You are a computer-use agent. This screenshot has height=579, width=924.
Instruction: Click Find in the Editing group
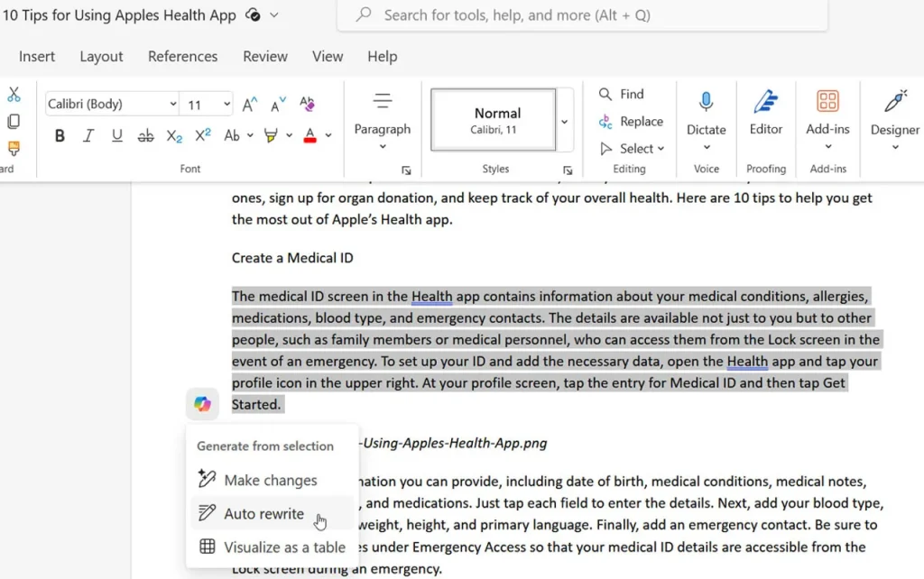click(621, 94)
